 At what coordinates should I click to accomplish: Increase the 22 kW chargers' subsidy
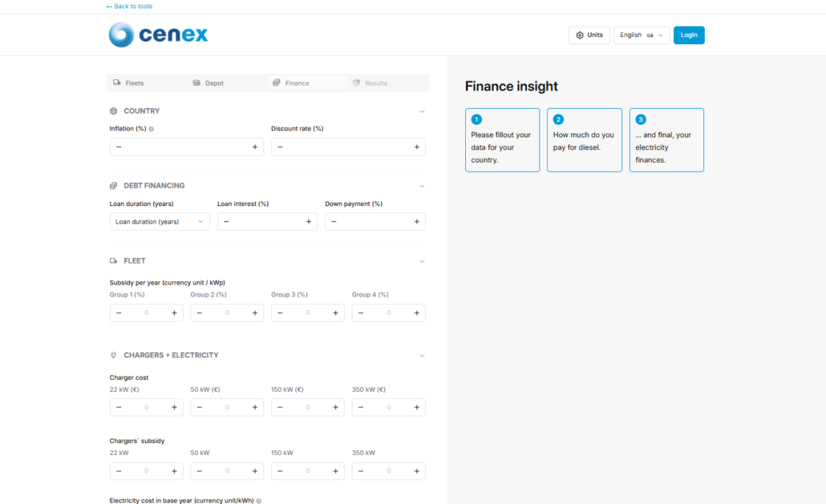[x=174, y=471]
